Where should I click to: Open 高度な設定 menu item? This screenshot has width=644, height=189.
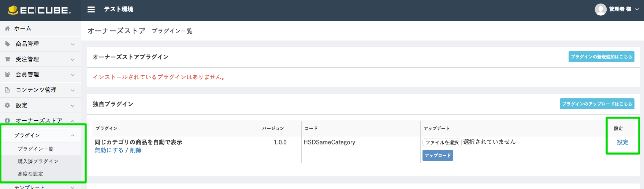[30, 174]
